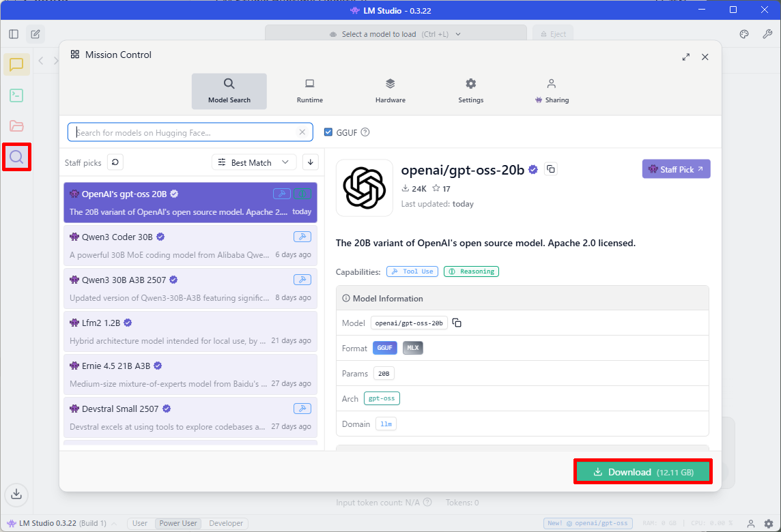Select Qwen3 Coder 30B model
The height and width of the screenshot is (532, 781).
(190, 246)
